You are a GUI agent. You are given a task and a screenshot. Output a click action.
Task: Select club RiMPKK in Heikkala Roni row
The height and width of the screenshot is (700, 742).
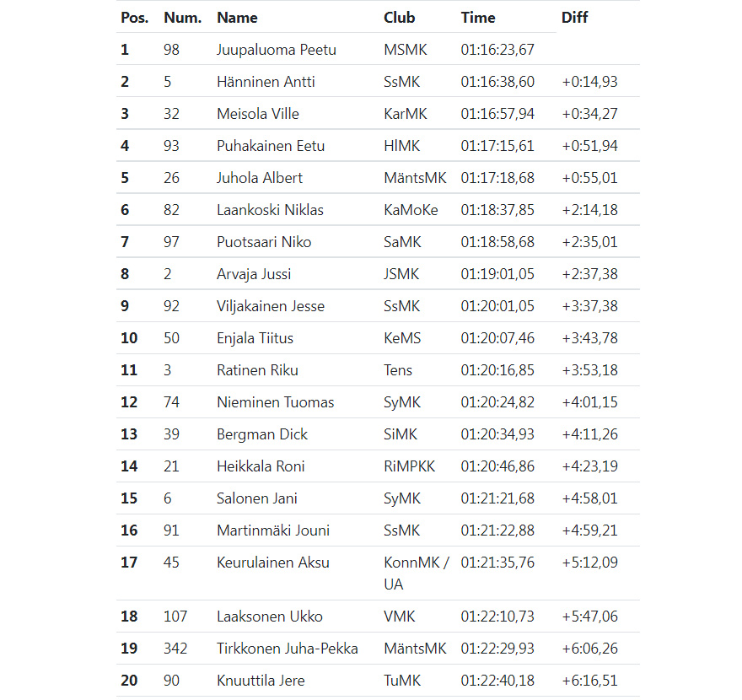pyautogui.click(x=409, y=466)
